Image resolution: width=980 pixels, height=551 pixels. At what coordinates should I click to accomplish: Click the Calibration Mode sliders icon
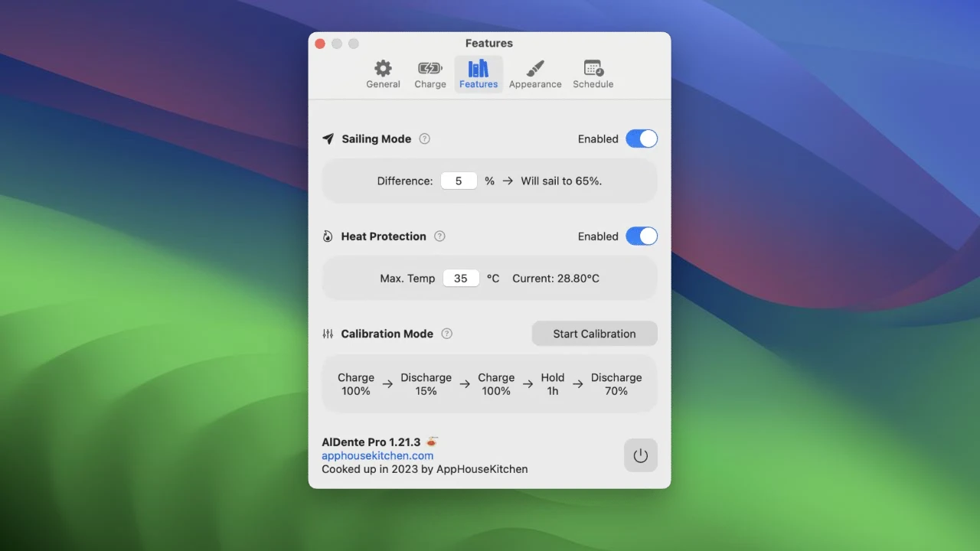coord(328,334)
